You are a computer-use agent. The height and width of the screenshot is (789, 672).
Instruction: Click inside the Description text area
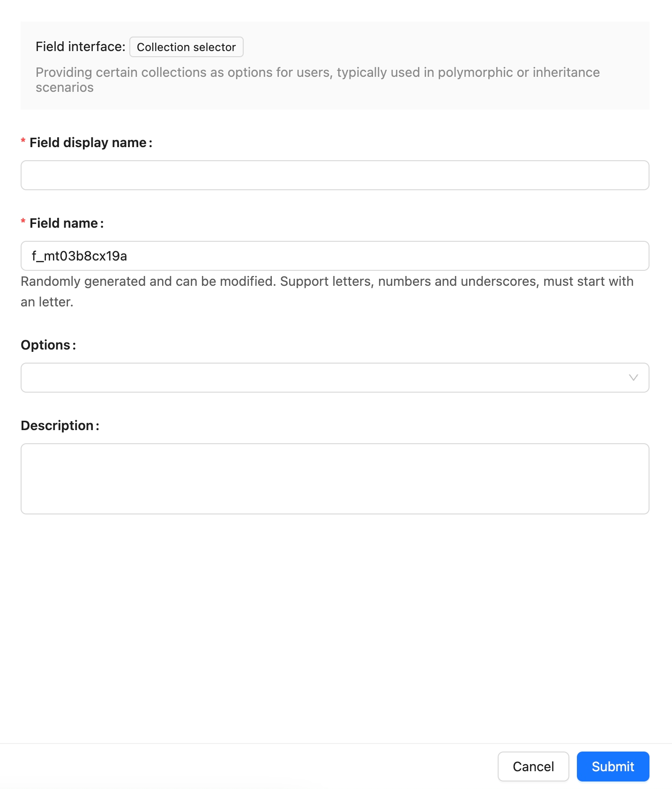(x=335, y=478)
